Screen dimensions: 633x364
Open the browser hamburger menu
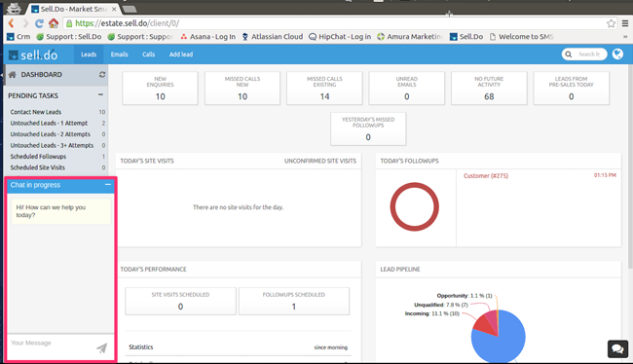625,23
